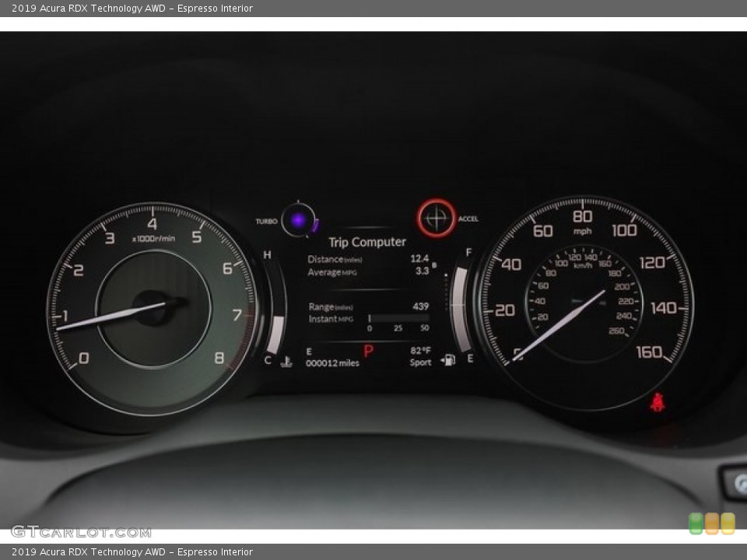The width and height of the screenshot is (747, 560).
Task: Click the H temperature gauge marker
Action: [267, 255]
